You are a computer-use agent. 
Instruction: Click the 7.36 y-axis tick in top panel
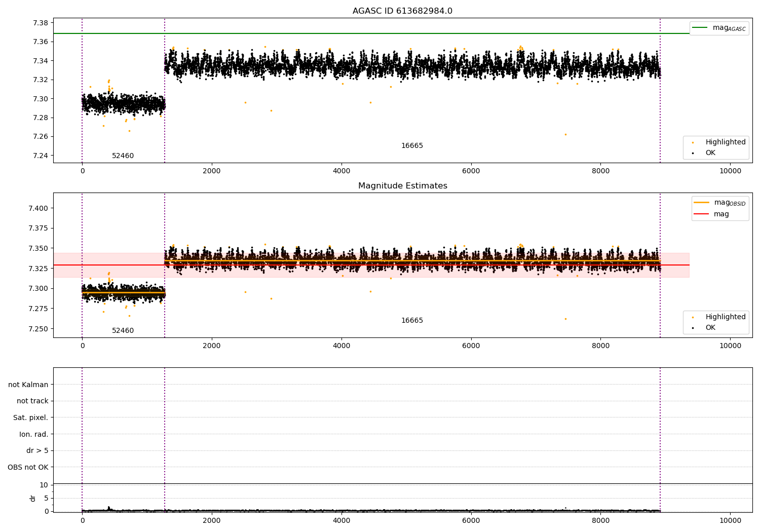[41, 42]
